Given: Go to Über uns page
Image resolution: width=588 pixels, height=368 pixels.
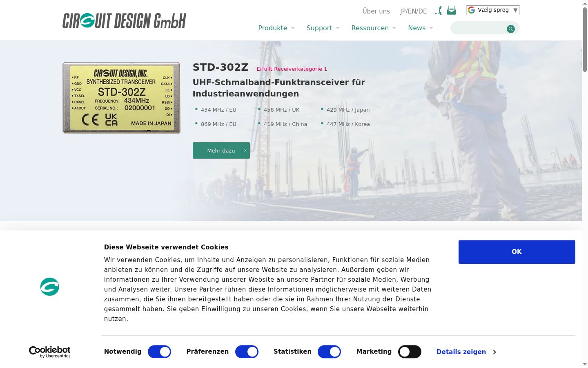Looking at the screenshot, I should [376, 11].
